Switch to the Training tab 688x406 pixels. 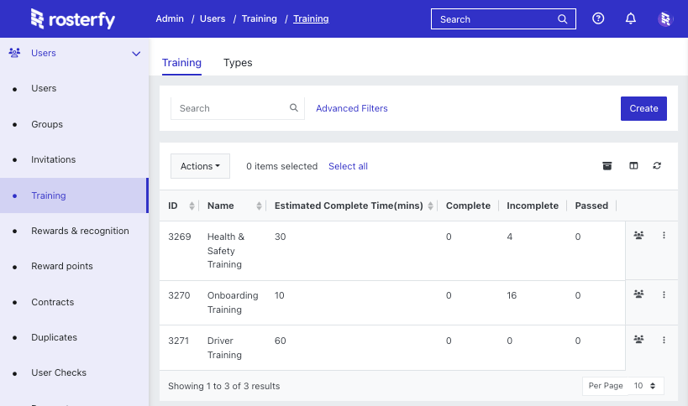point(182,63)
